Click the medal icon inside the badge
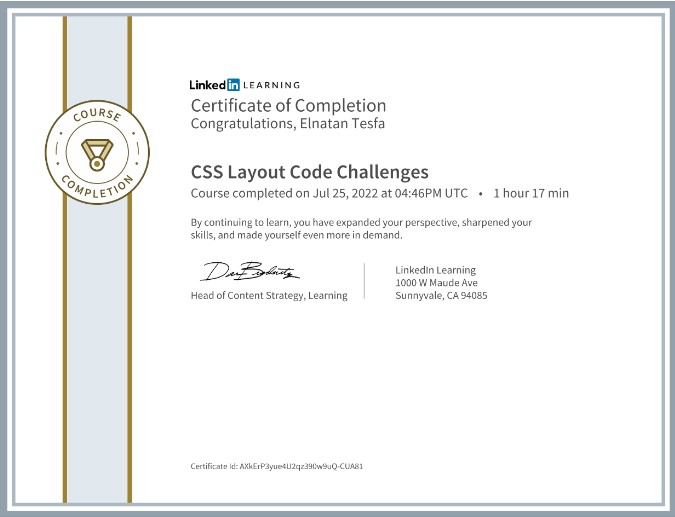Viewport: 675px width, 517px height. click(x=98, y=154)
